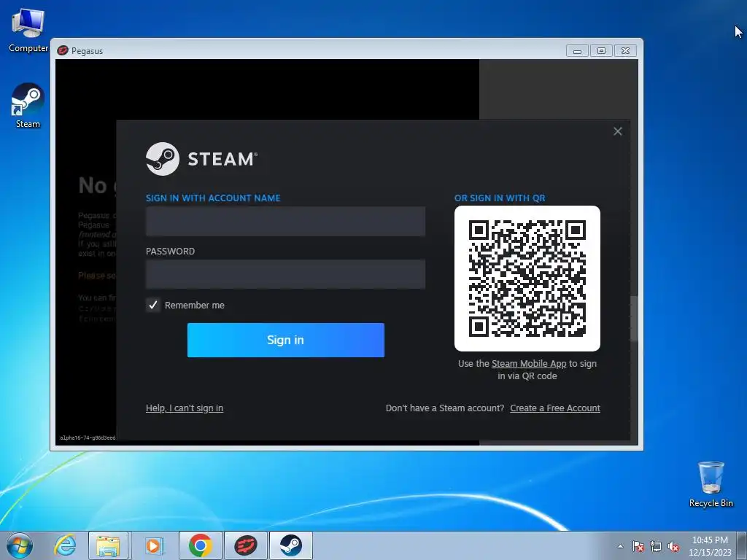Minimize the Pegasus window
This screenshot has width=747, height=560.
pos(577,50)
